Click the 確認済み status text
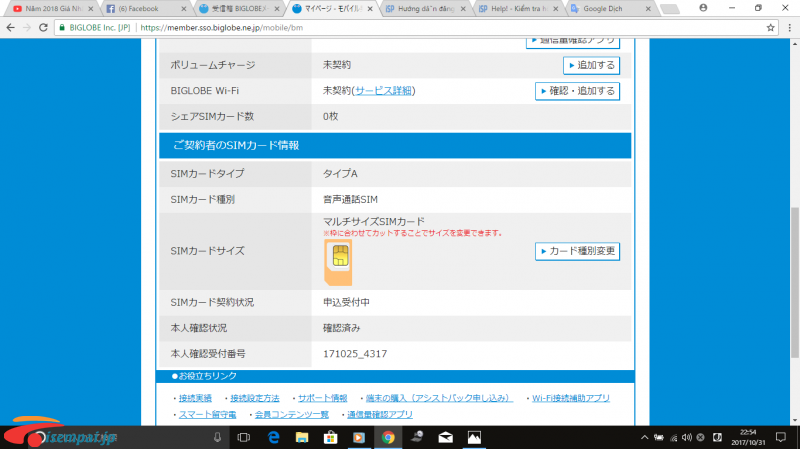 (341, 328)
